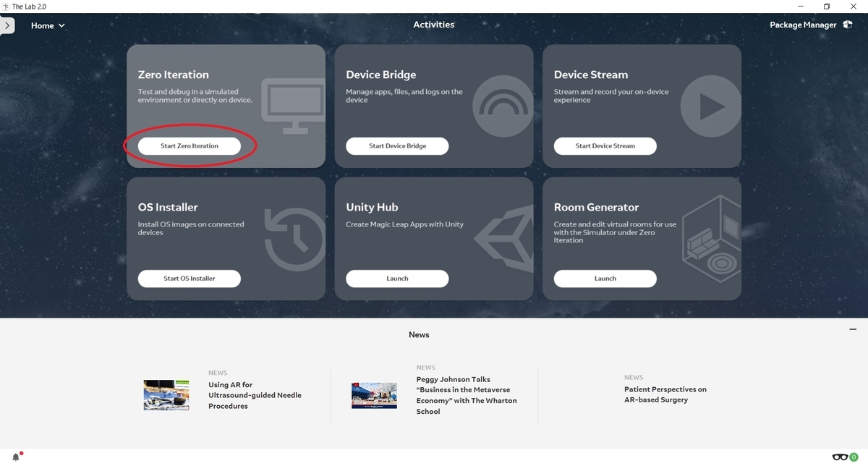Image resolution: width=868 pixels, height=466 pixels.
Task: Start Device Bridge
Action: point(397,145)
